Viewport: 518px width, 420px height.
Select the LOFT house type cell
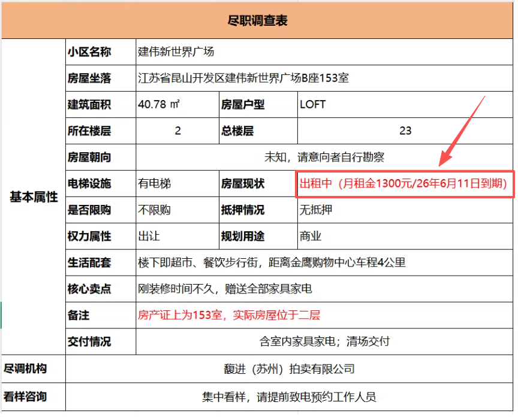(312, 104)
